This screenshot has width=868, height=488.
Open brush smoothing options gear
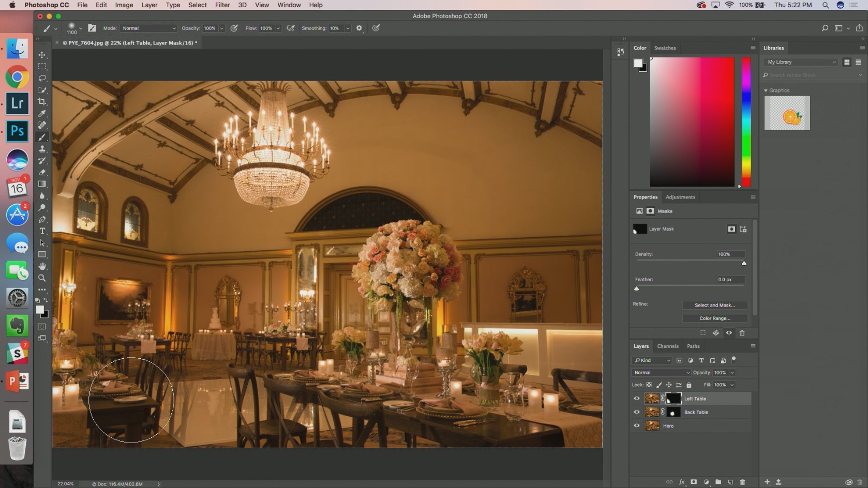coord(360,28)
